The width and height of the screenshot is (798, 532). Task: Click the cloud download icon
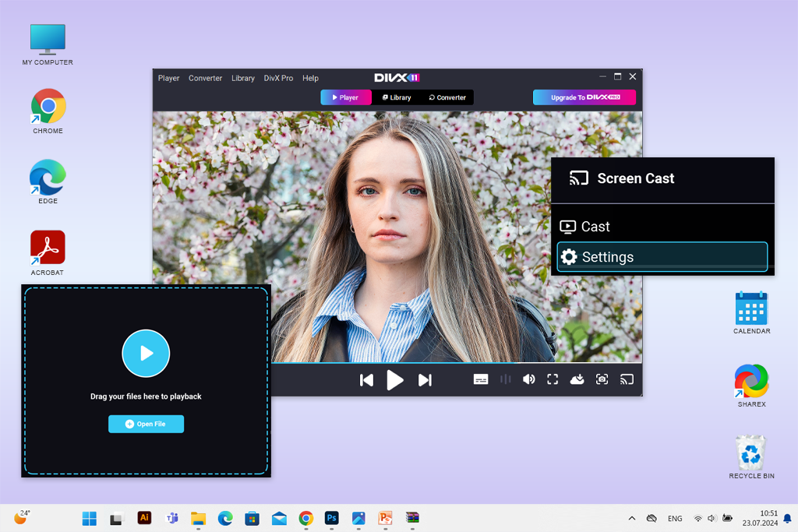tap(577, 379)
